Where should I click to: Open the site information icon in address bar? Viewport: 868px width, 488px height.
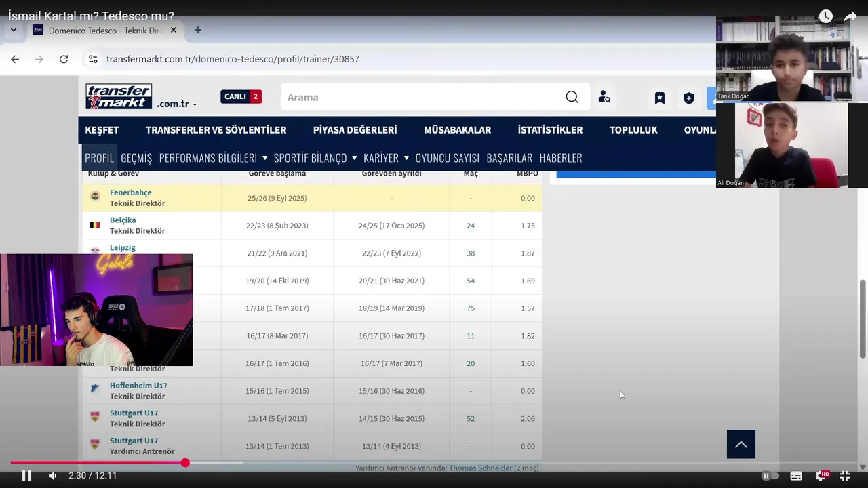tap(94, 59)
